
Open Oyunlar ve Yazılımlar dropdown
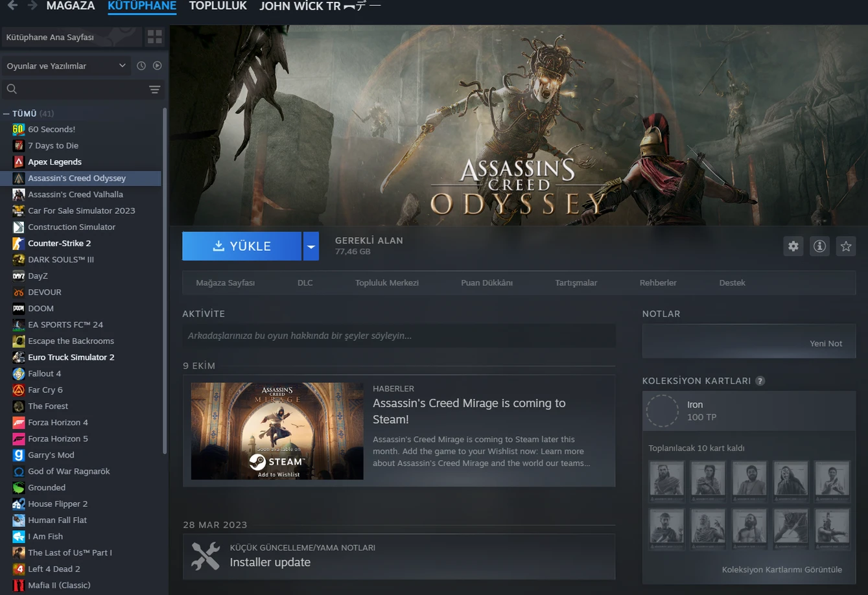click(67, 66)
